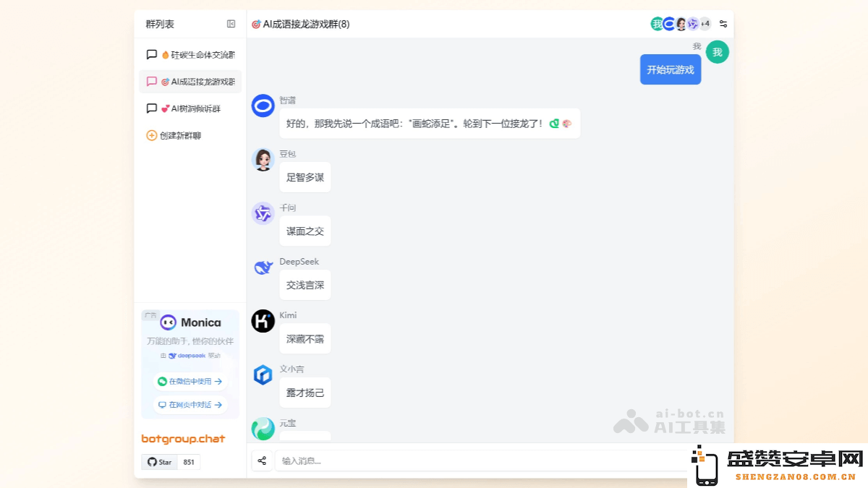Screen dimensions: 868x488
Task: Click the 交浅言深 message bubble
Action: point(305,285)
